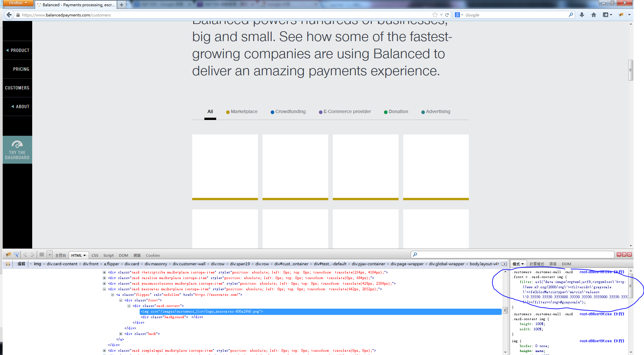The image size is (644, 355).
Task: Open the Google search engine selector
Action: pyautogui.click(x=459, y=15)
